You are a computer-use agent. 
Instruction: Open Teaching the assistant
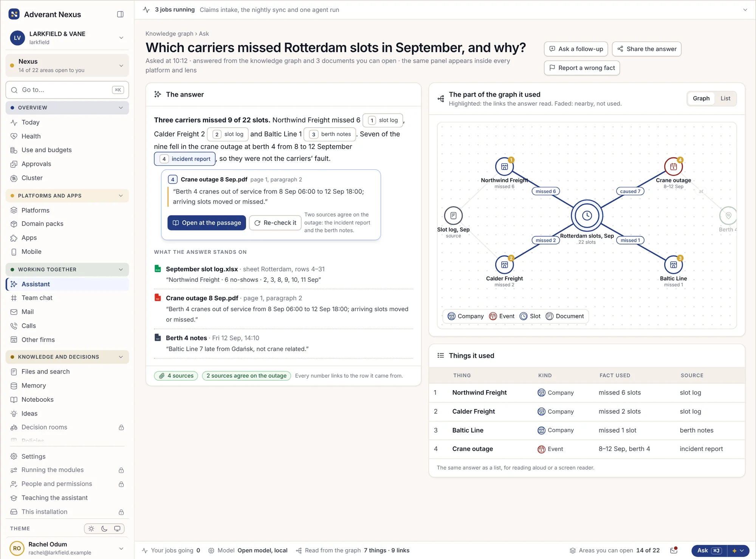tap(67, 498)
